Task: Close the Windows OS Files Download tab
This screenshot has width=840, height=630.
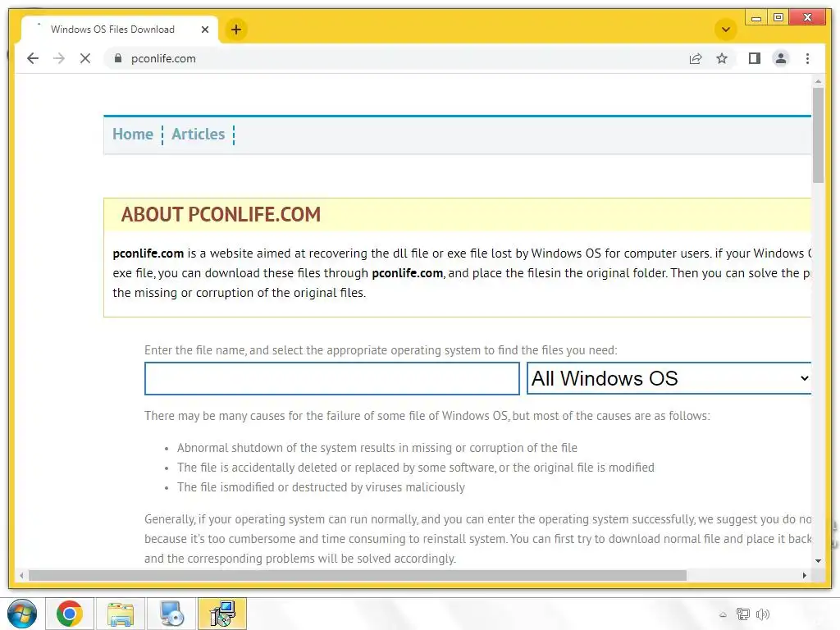Action: [204, 30]
